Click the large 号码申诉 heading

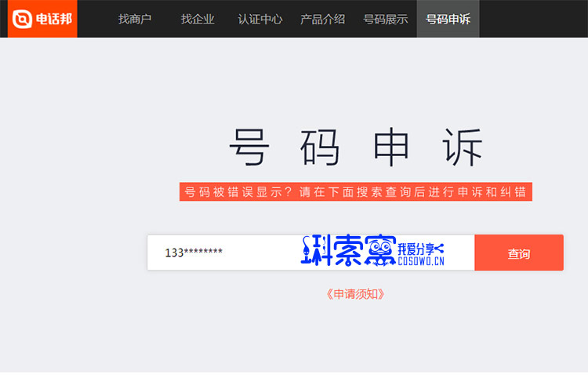coord(355,147)
